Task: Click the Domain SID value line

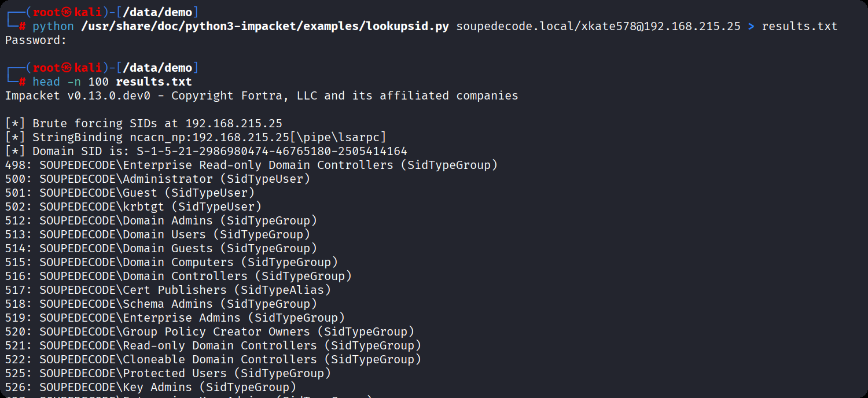Action: tap(206, 151)
